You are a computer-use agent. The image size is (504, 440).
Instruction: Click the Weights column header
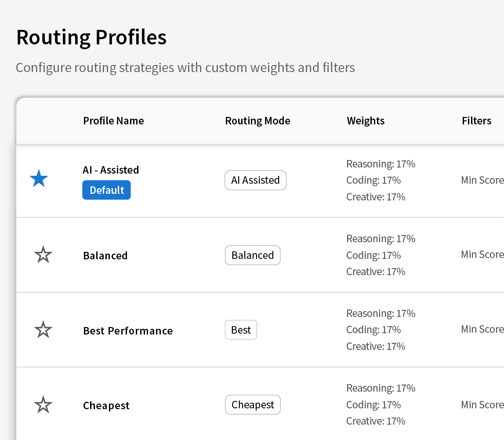(366, 120)
